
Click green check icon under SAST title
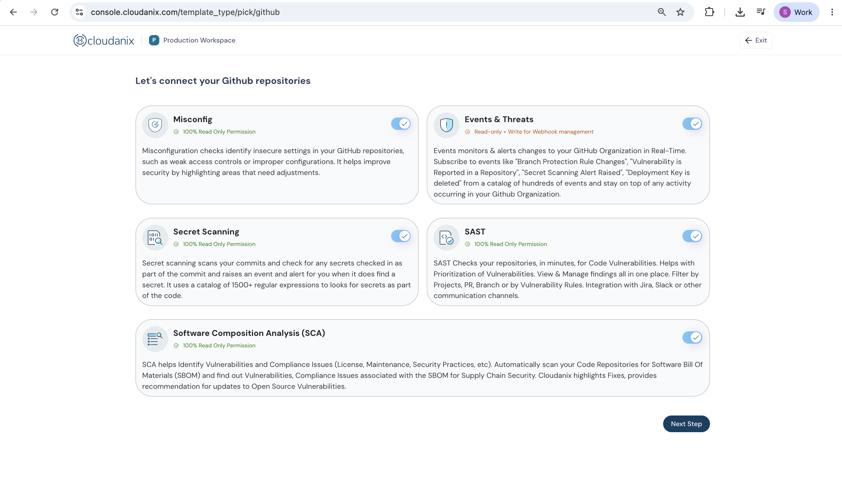[468, 244]
